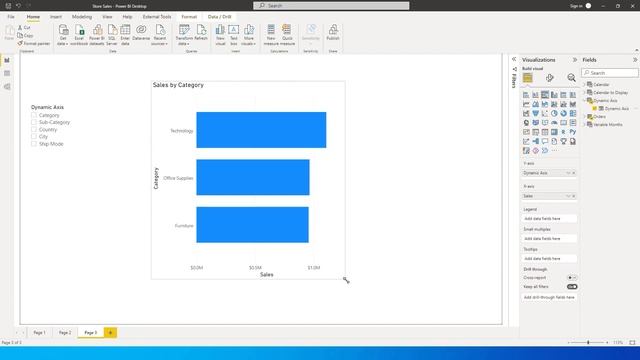Viewport: 640px width, 360px height.
Task: Collapse the Visualizations pane
Action: coord(575,60)
